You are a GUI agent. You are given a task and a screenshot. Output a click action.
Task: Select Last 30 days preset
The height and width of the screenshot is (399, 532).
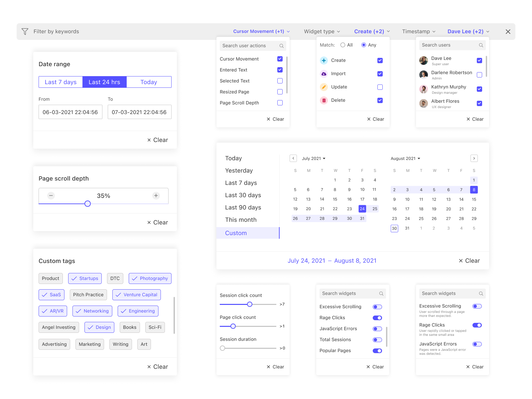click(x=243, y=195)
